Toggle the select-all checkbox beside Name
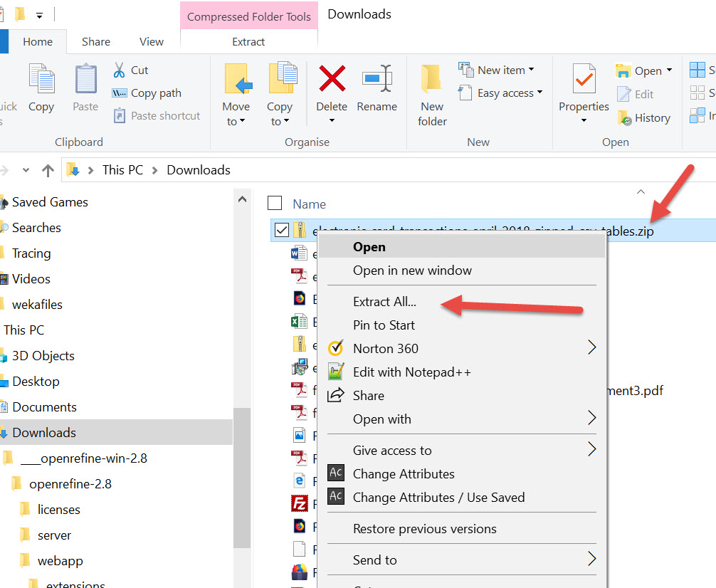Screen dimensions: 716x588 pos(275,204)
